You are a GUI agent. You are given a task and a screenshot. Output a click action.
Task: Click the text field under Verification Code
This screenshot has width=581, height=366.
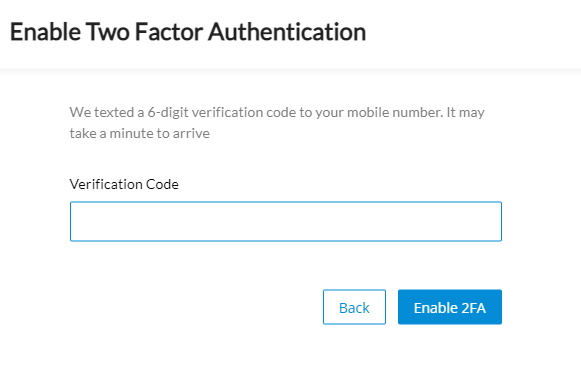point(286,222)
